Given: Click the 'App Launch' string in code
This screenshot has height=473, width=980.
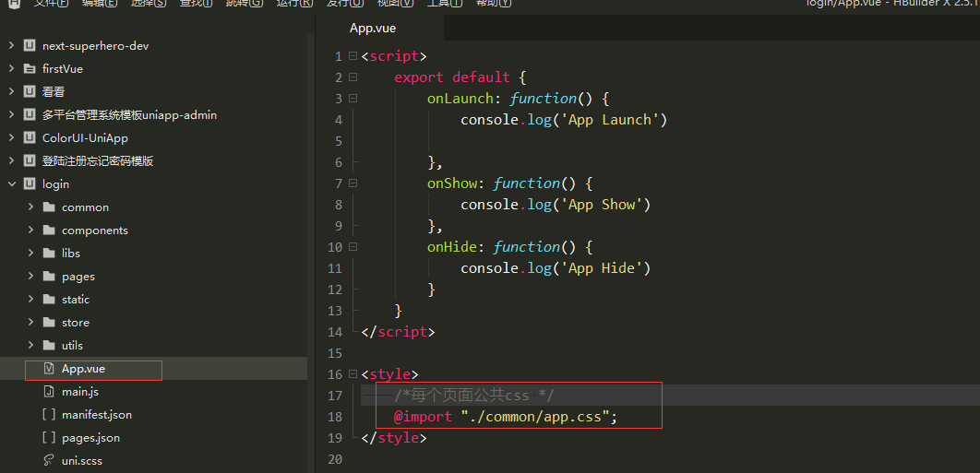Looking at the screenshot, I should click(611, 120).
